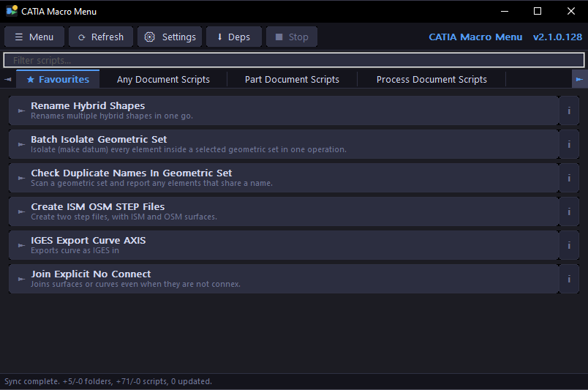Open info icon for IGES Export Curve AXIS

pos(569,245)
